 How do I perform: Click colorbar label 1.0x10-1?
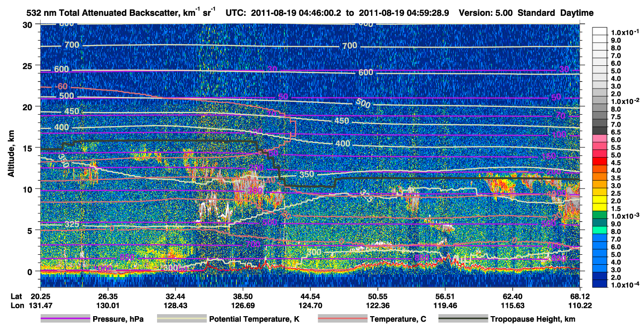624,33
